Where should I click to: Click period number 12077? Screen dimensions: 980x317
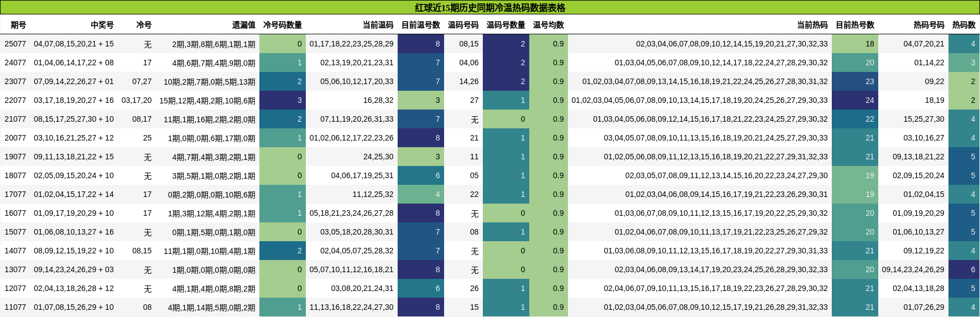tap(15, 288)
